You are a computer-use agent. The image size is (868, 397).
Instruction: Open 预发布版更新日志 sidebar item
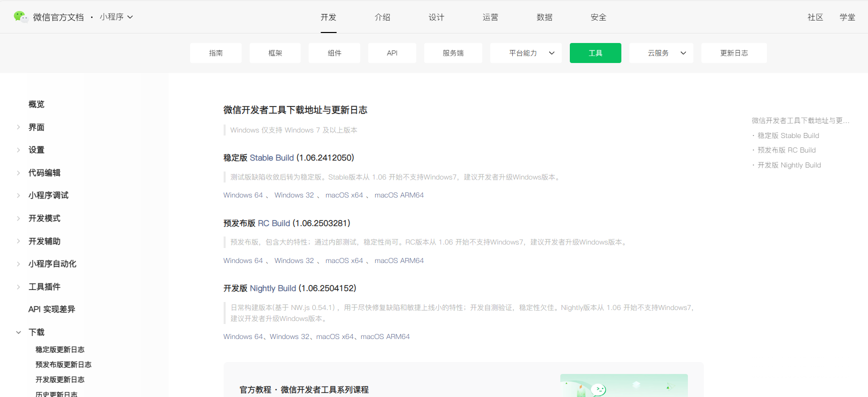click(x=64, y=364)
